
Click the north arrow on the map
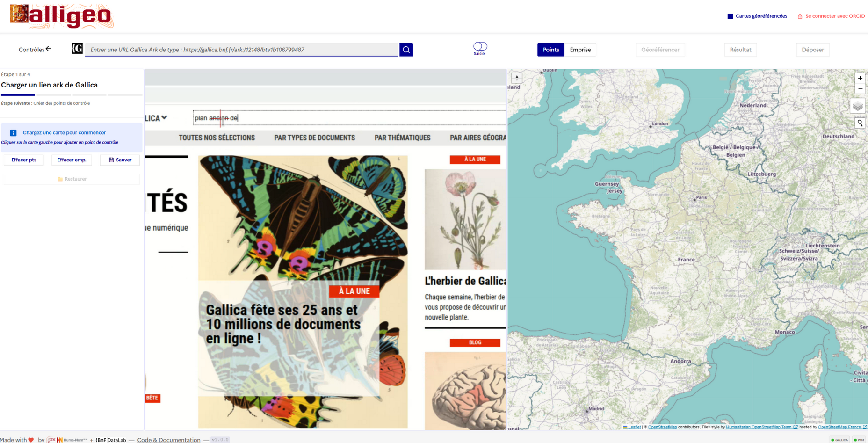[517, 78]
